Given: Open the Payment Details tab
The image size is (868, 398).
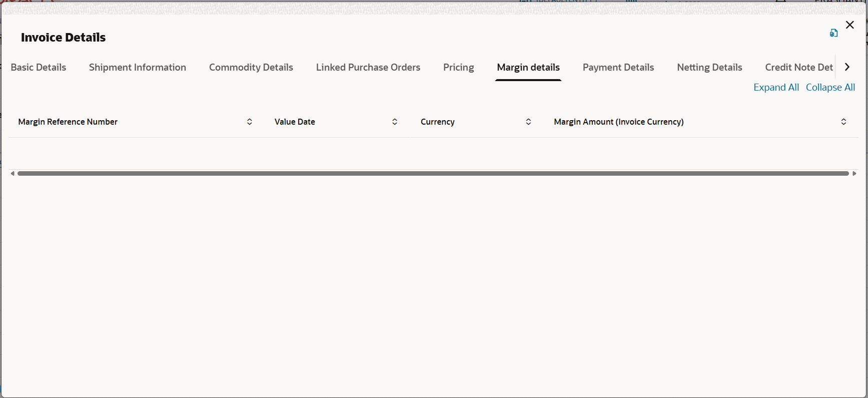Looking at the screenshot, I should click(x=618, y=67).
